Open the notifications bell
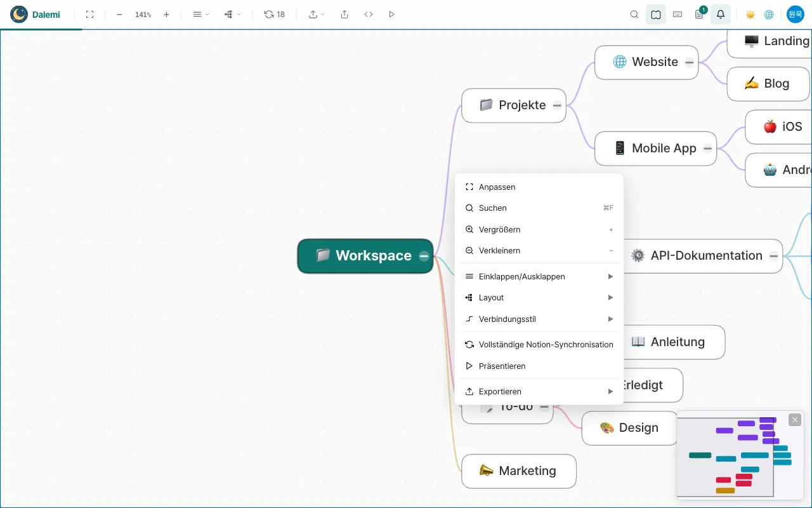 (x=721, y=14)
